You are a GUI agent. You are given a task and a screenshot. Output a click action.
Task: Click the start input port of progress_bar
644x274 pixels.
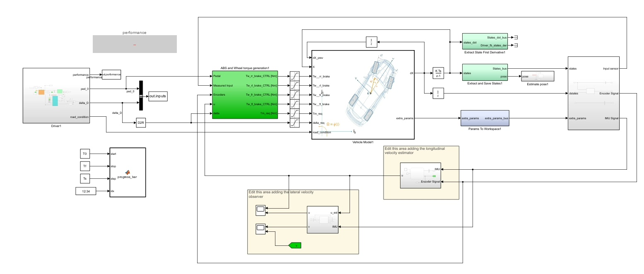coord(113,154)
